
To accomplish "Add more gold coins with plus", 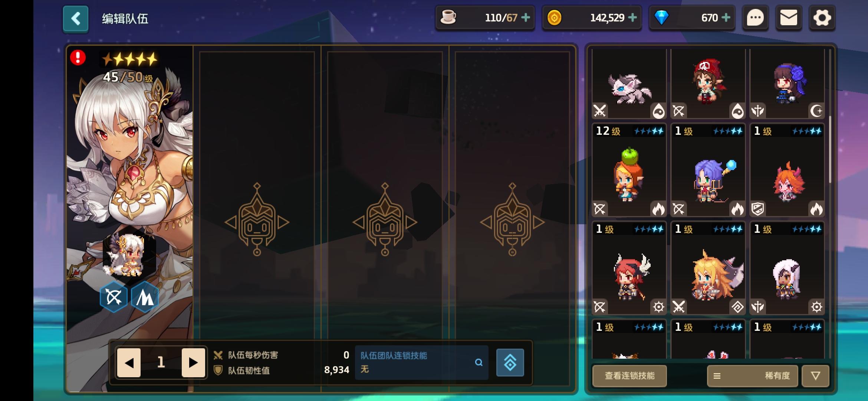I will [x=632, y=17].
